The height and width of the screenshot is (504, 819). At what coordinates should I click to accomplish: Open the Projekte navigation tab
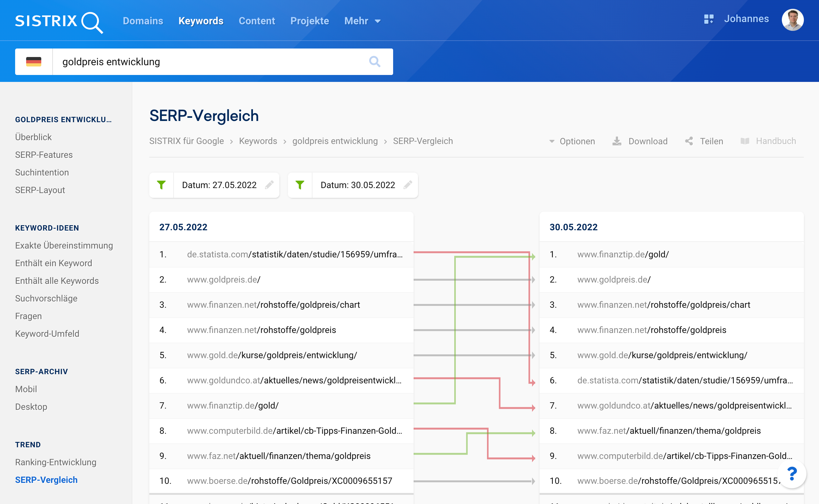coord(309,21)
